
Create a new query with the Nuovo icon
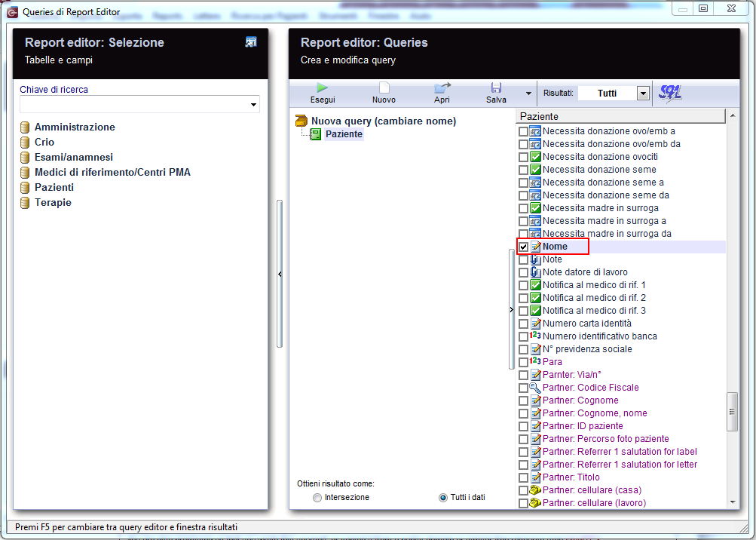click(384, 87)
